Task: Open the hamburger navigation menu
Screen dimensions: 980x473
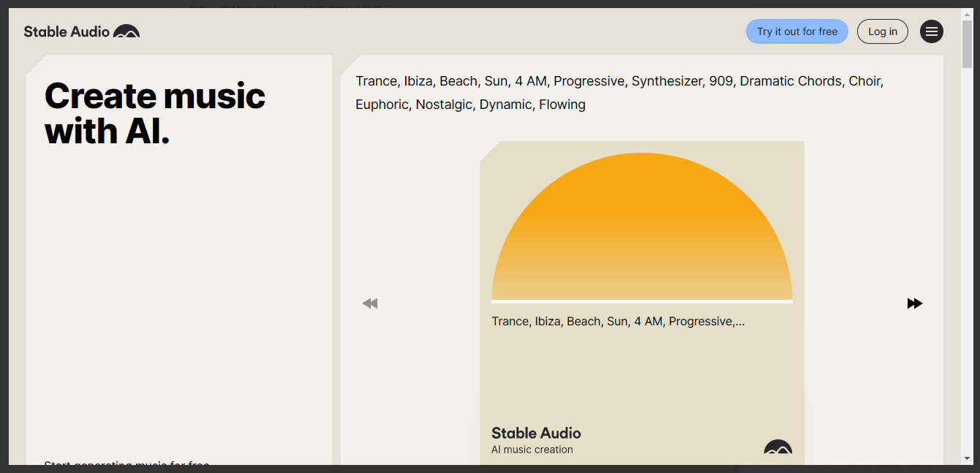Action: (x=931, y=31)
